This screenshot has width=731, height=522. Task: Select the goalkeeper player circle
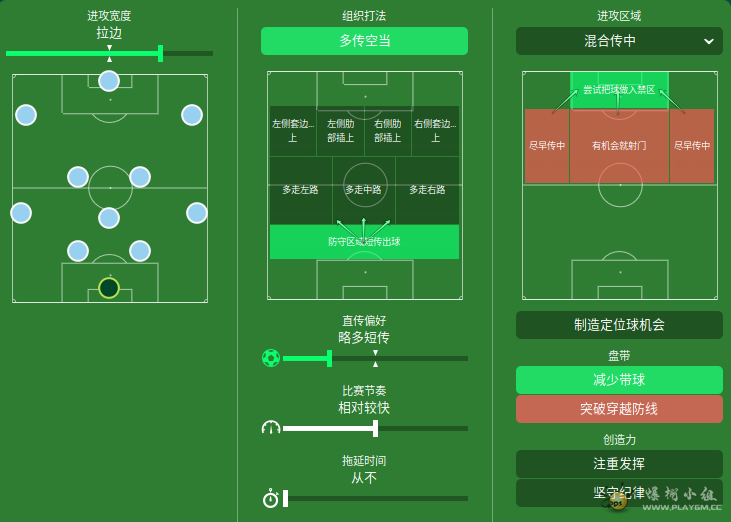click(109, 288)
